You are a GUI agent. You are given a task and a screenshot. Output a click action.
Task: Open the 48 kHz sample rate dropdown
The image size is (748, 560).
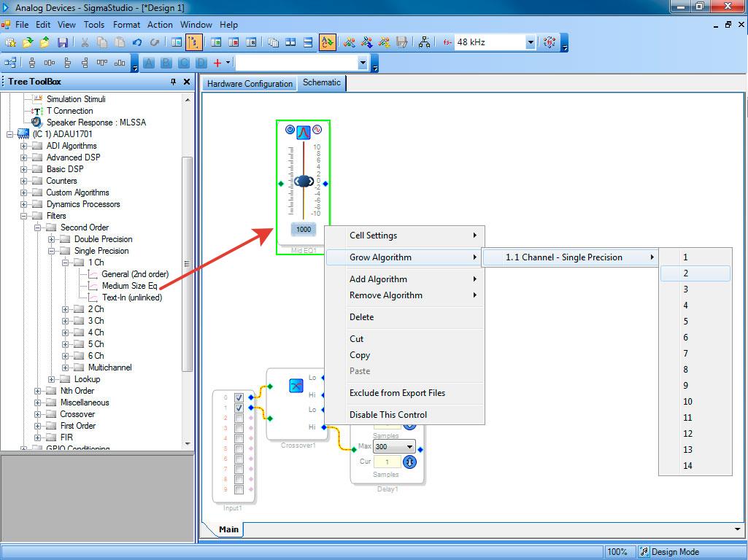tap(531, 43)
